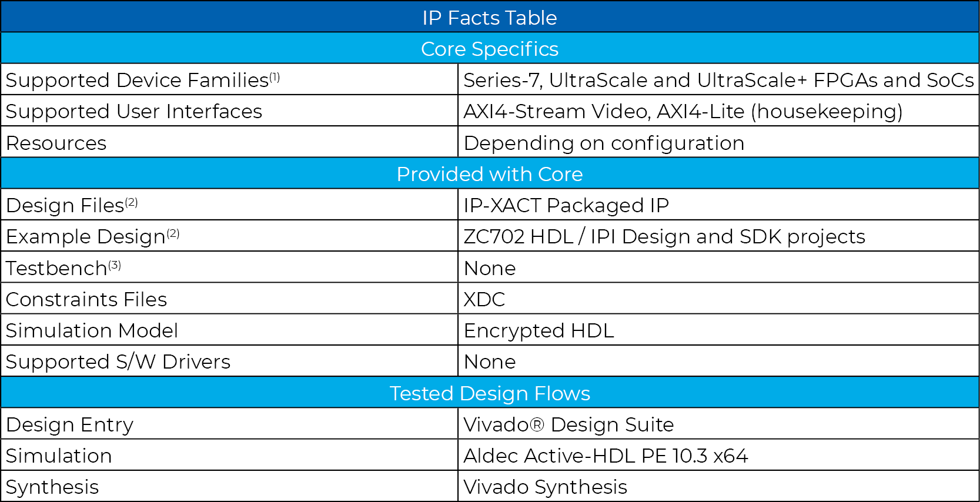Click the IP Facts Table title header
Image resolution: width=980 pixels, height=502 pixels.
click(x=490, y=18)
